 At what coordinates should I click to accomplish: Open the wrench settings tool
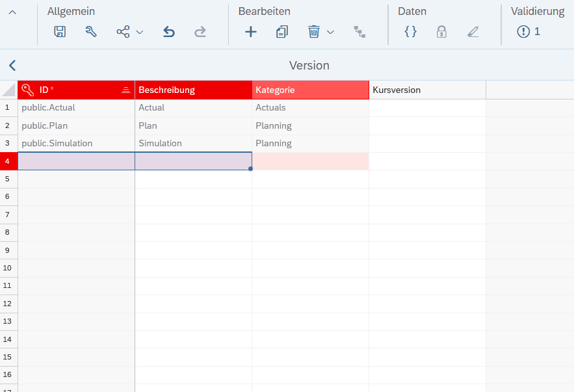click(91, 32)
